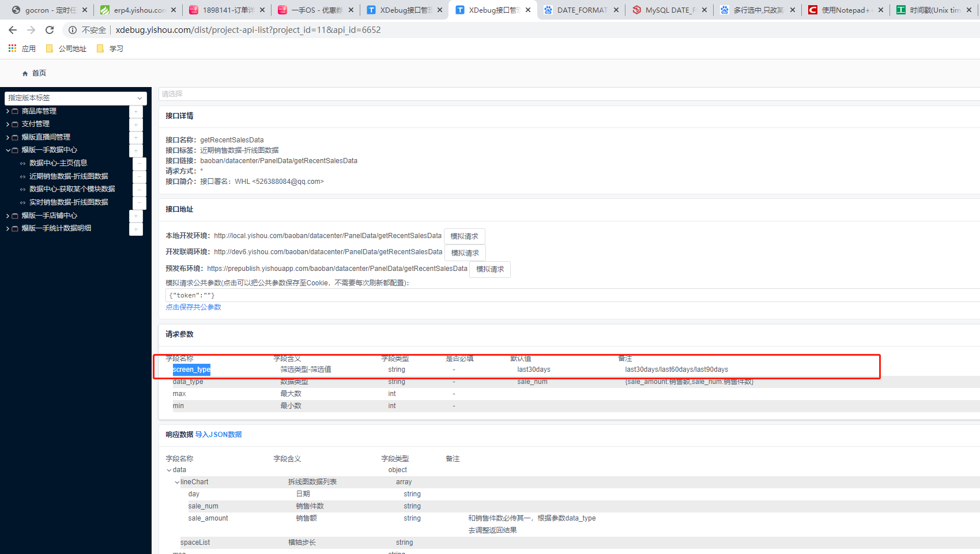Image resolution: width=980 pixels, height=554 pixels.
Task: Click the last30days default value cell
Action: [534, 370]
